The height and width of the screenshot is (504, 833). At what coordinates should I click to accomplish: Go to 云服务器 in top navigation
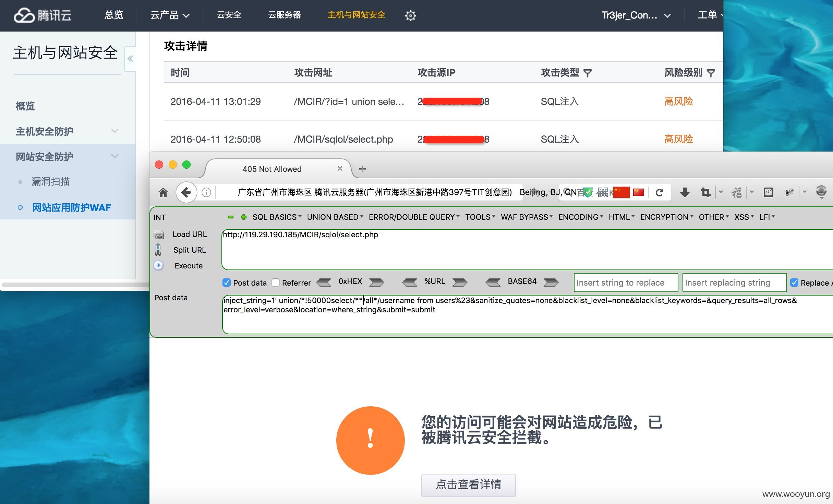coord(285,15)
